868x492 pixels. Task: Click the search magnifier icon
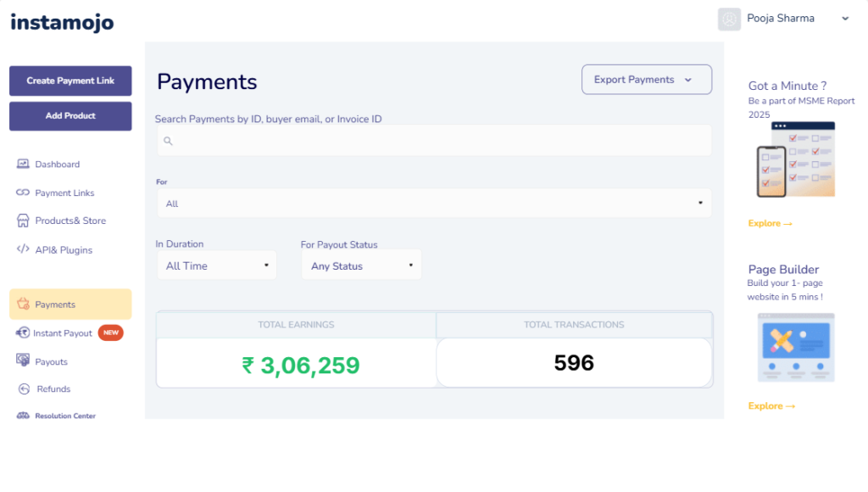click(169, 141)
